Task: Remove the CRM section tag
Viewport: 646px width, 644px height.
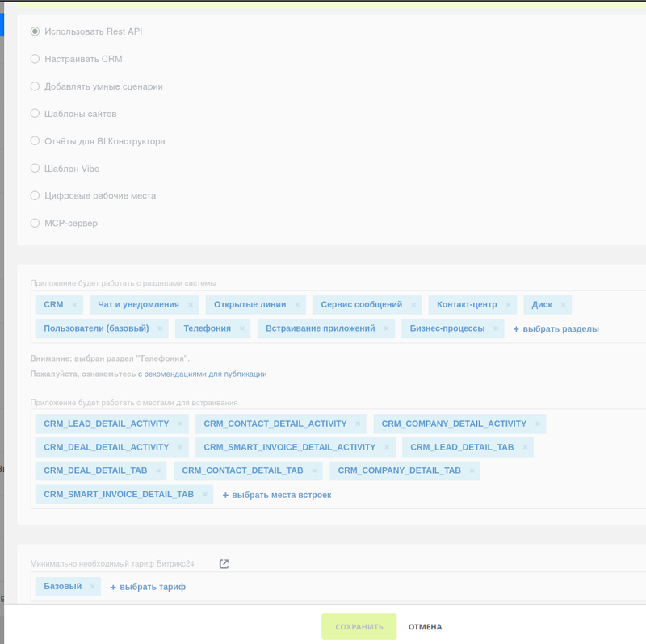Action: [74, 304]
